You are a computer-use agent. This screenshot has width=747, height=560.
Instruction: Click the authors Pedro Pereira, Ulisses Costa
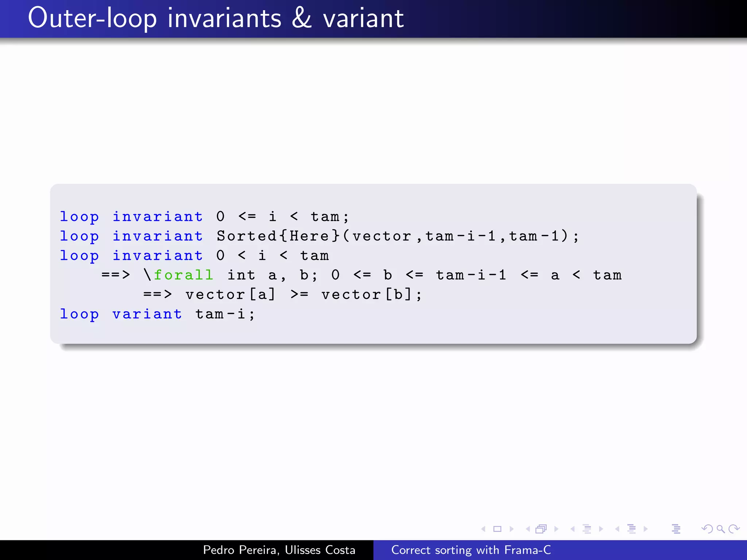point(279,550)
